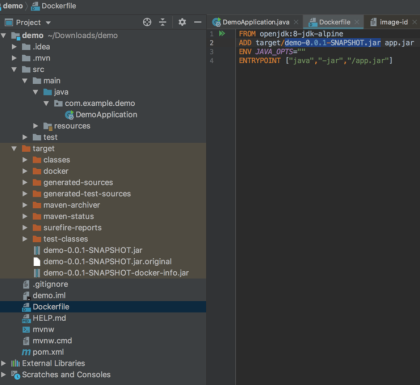Click the Dockerfile icon in the tree
The height and width of the screenshot is (385, 420).
pos(26,307)
